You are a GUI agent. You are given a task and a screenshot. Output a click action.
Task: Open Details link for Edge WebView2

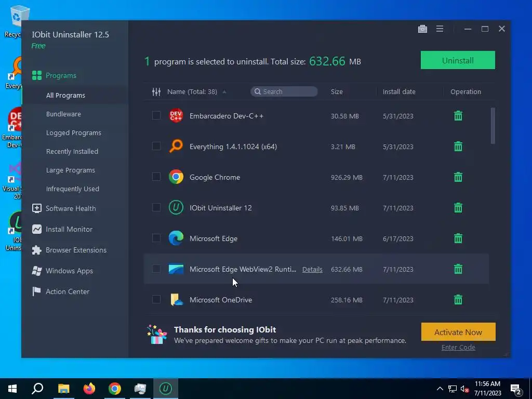pyautogui.click(x=312, y=270)
